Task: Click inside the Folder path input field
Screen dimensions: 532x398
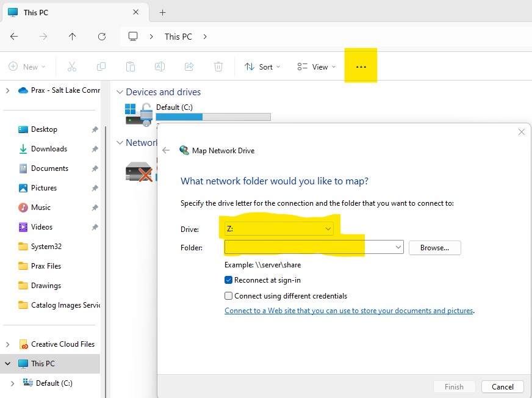Action: [x=308, y=247]
